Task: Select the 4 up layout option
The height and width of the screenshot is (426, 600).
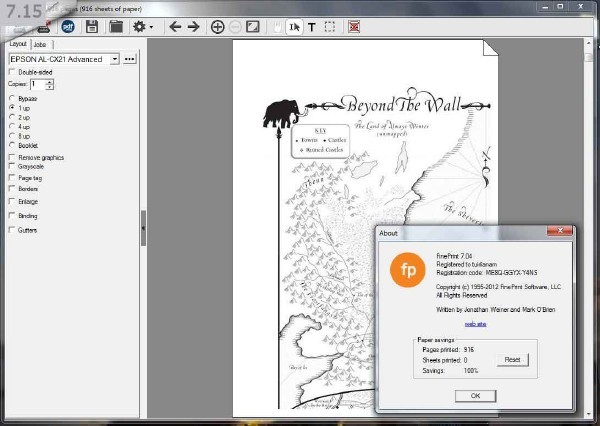Action: (x=13, y=126)
